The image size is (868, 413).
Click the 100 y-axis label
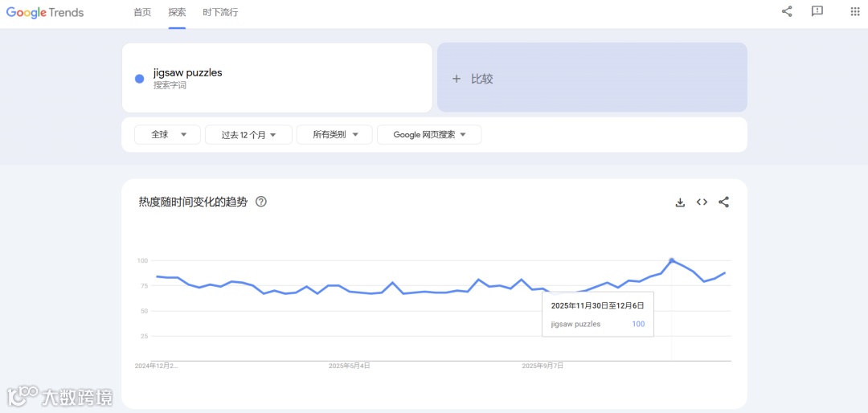click(x=142, y=261)
